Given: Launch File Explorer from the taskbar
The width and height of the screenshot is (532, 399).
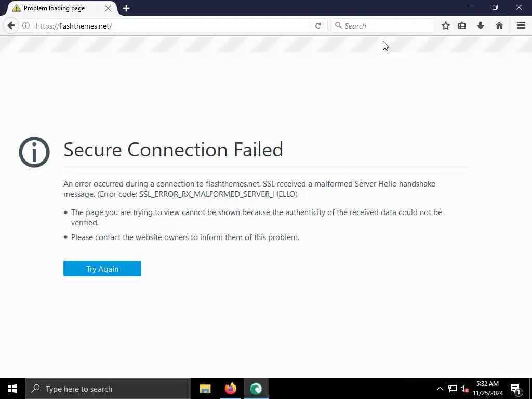Looking at the screenshot, I should (205, 389).
